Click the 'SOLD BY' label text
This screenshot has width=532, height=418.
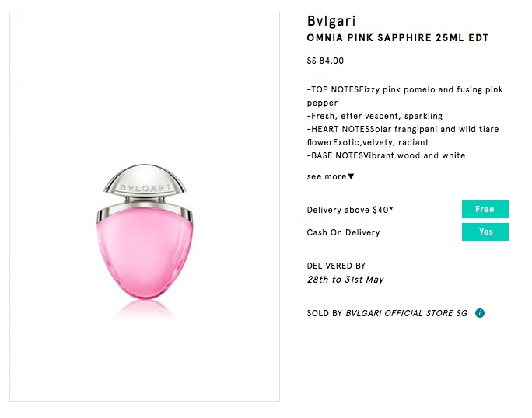324,313
